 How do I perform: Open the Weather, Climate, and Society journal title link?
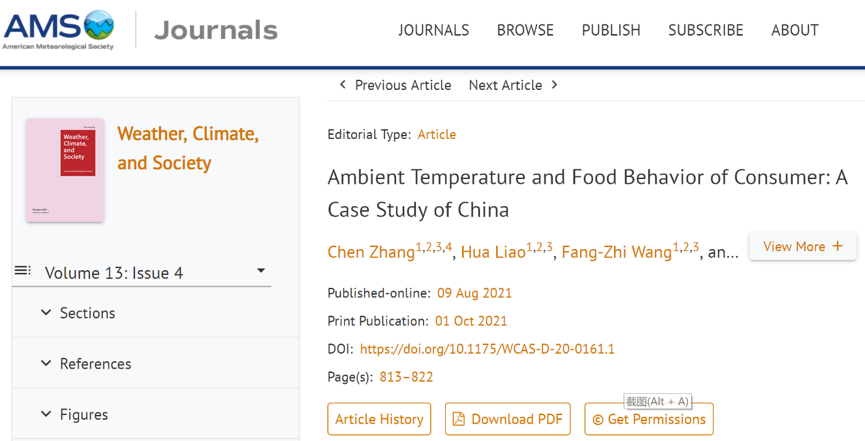(188, 148)
